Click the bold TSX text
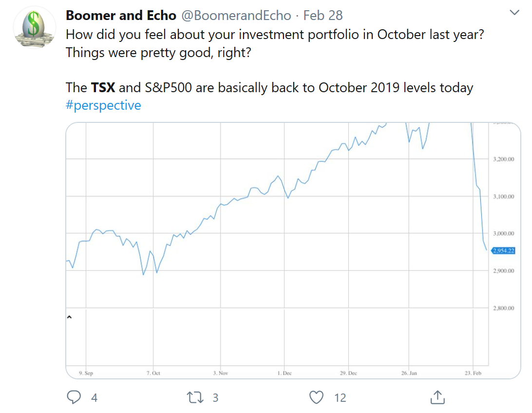 tap(103, 88)
